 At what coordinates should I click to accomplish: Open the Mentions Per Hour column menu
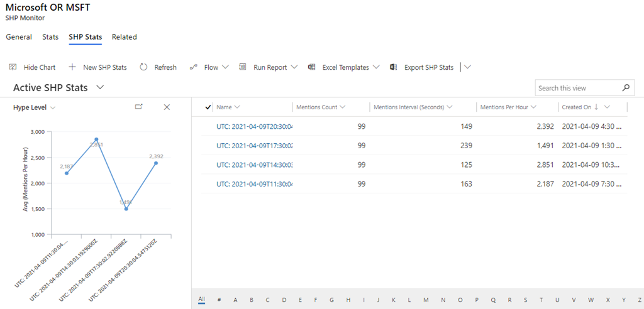point(534,107)
